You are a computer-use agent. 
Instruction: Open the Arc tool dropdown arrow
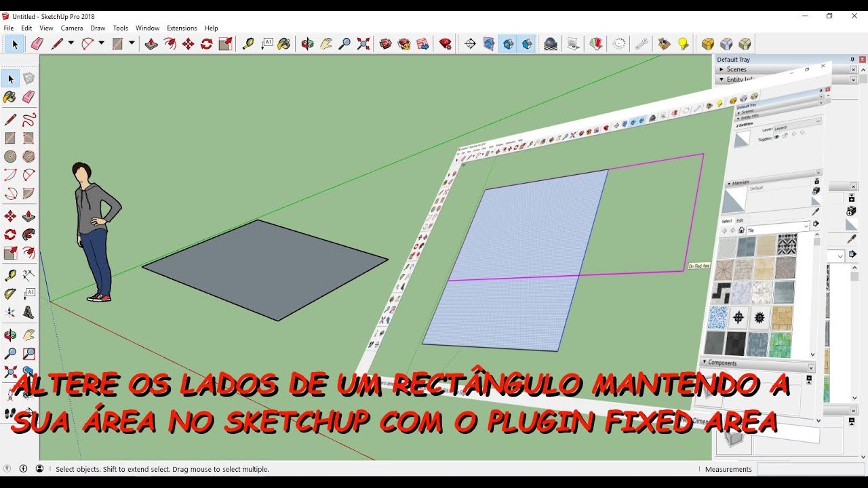(x=101, y=44)
